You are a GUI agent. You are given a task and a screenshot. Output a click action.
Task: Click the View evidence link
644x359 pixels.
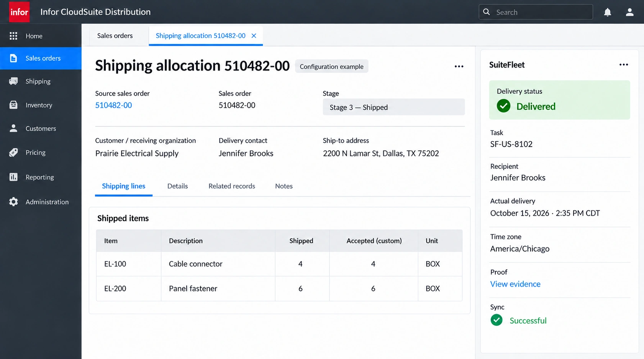pyautogui.click(x=515, y=284)
